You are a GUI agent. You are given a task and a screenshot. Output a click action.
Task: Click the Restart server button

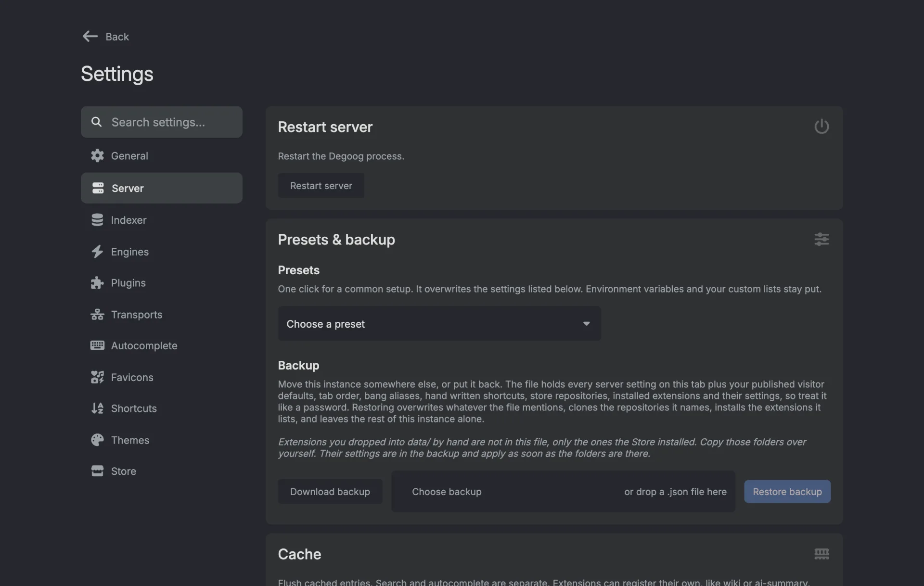321,186
